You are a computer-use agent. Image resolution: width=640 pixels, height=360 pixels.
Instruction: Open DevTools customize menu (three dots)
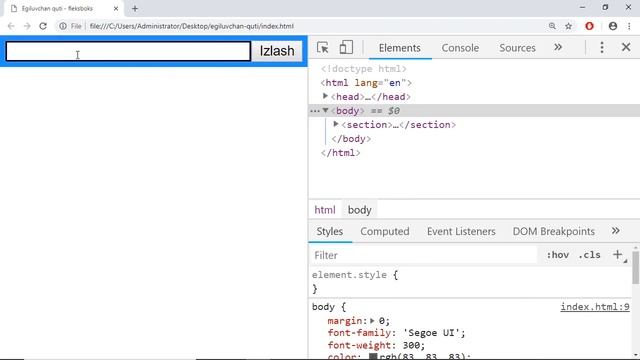coord(602,47)
